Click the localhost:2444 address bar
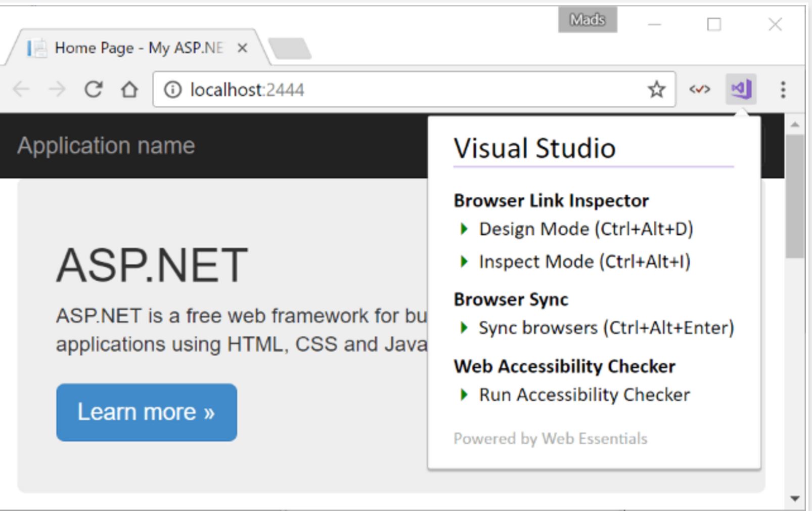This screenshot has height=511, width=812. (x=404, y=90)
